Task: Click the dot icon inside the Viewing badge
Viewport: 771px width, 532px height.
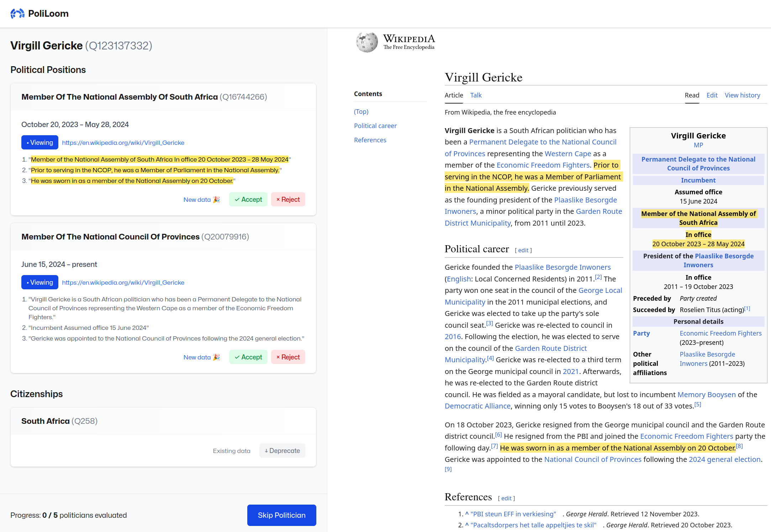Action: 27,142
